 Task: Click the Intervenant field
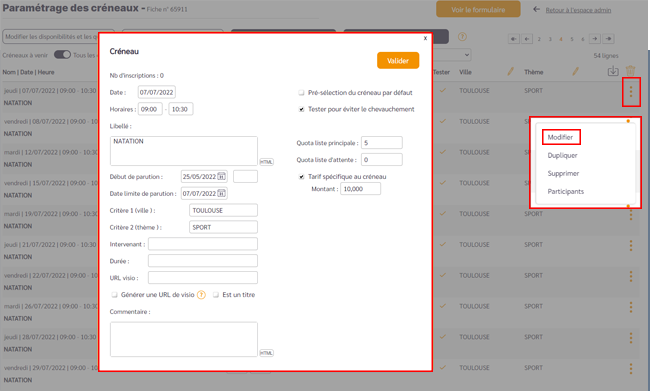[x=203, y=244]
